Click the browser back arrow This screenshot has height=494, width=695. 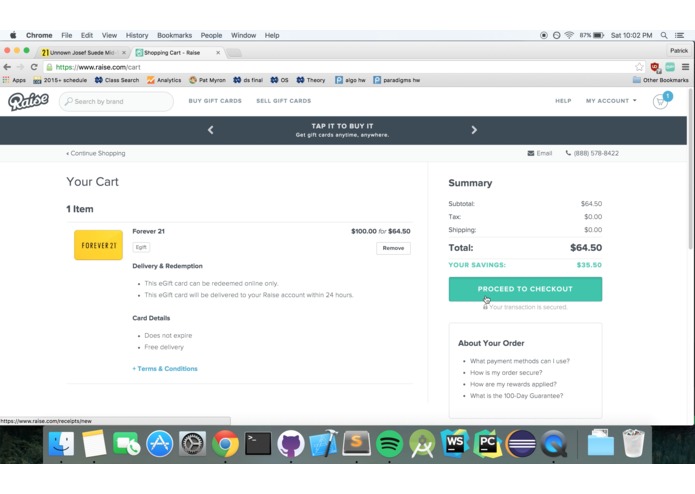point(7,67)
